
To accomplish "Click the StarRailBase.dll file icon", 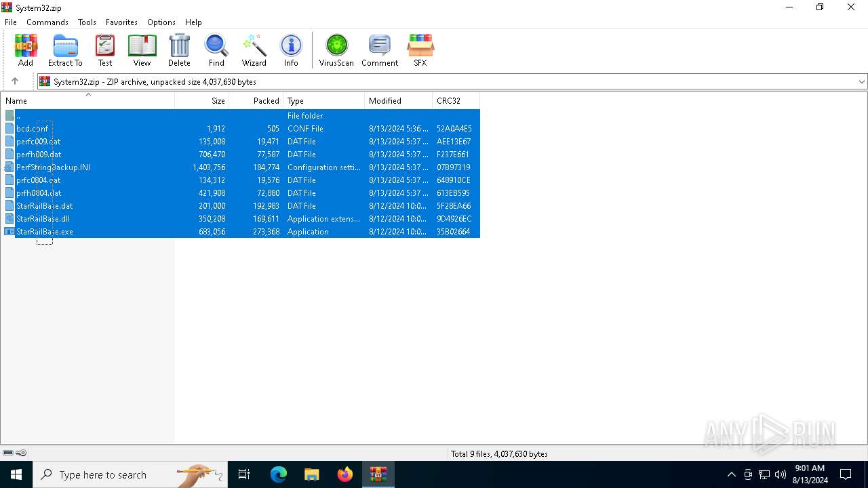I will click(x=9, y=219).
